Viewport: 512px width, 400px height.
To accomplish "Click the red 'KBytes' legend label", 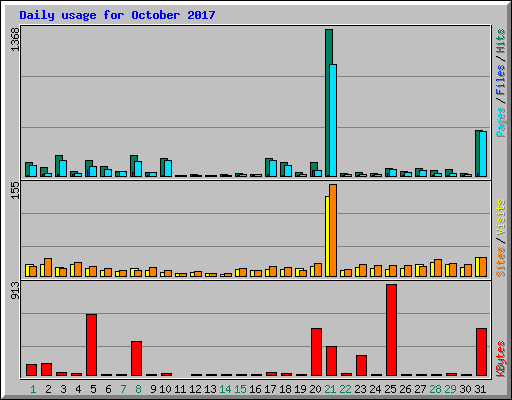I will coord(501,359).
